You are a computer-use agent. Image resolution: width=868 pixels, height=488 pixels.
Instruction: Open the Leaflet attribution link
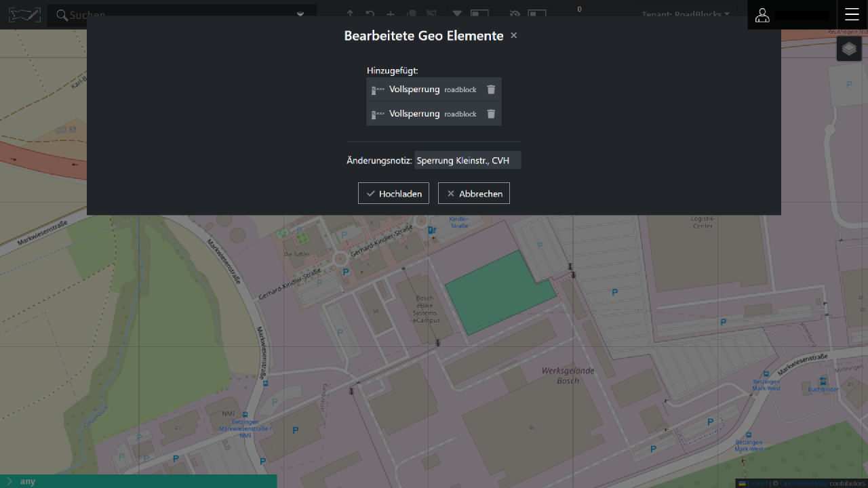[756, 483]
